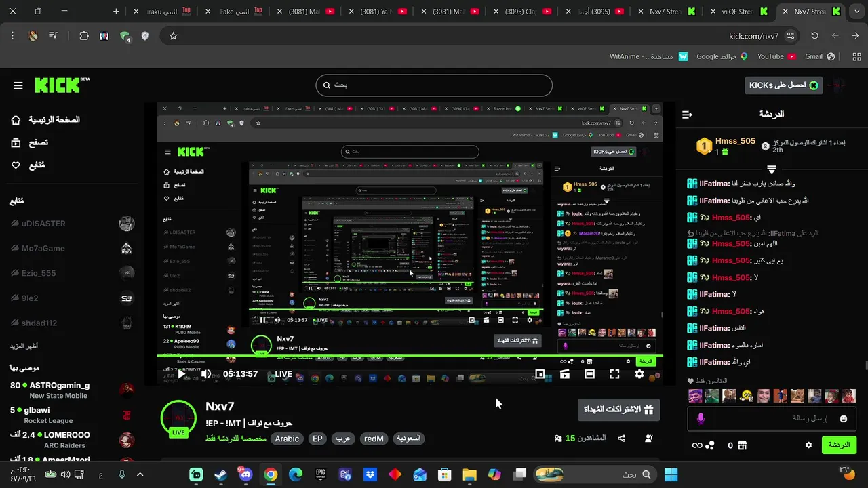Open channel points infinity icon
The height and width of the screenshot is (488, 868).
click(x=703, y=445)
